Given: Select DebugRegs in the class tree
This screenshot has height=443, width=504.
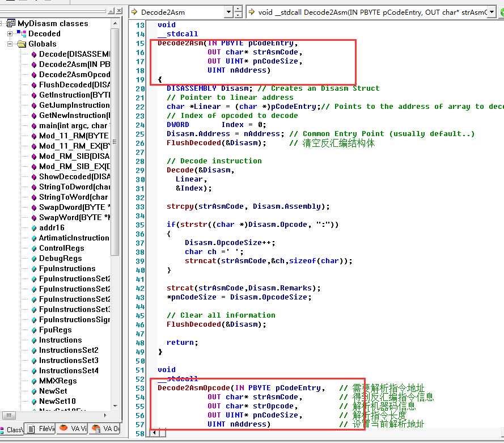Looking at the screenshot, I should pyautogui.click(x=61, y=259).
